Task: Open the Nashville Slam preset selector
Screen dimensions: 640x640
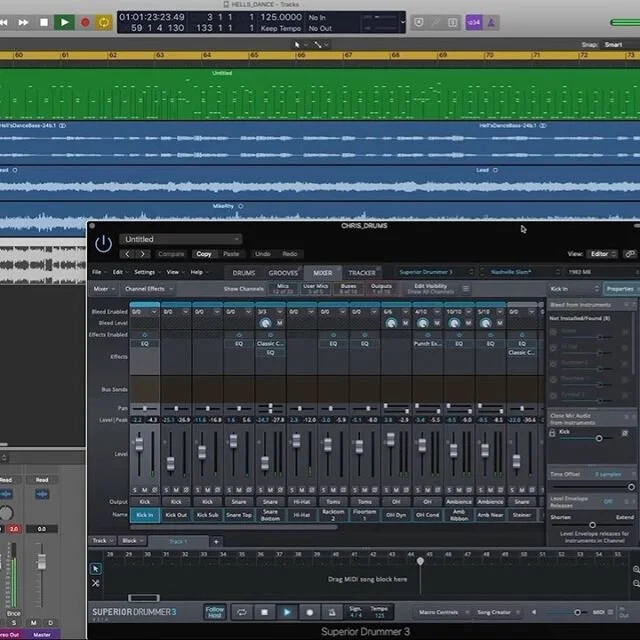Action: click(521, 272)
